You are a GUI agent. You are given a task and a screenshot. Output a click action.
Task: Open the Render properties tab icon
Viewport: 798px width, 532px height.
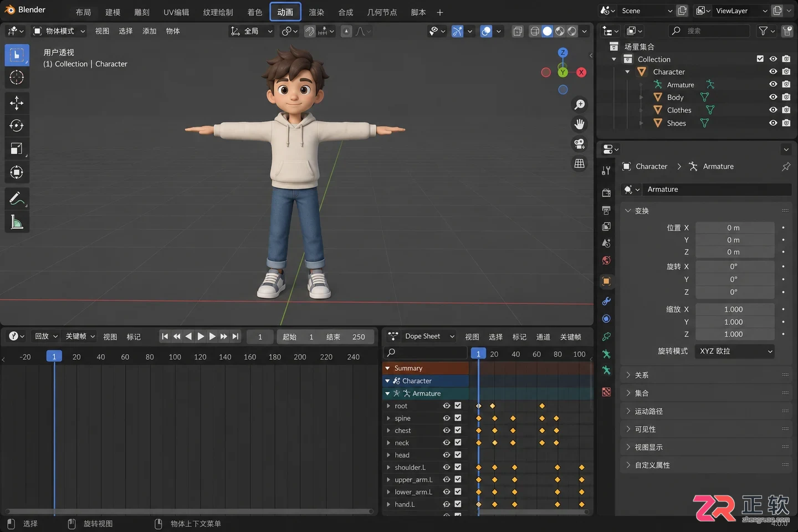tap(606, 192)
